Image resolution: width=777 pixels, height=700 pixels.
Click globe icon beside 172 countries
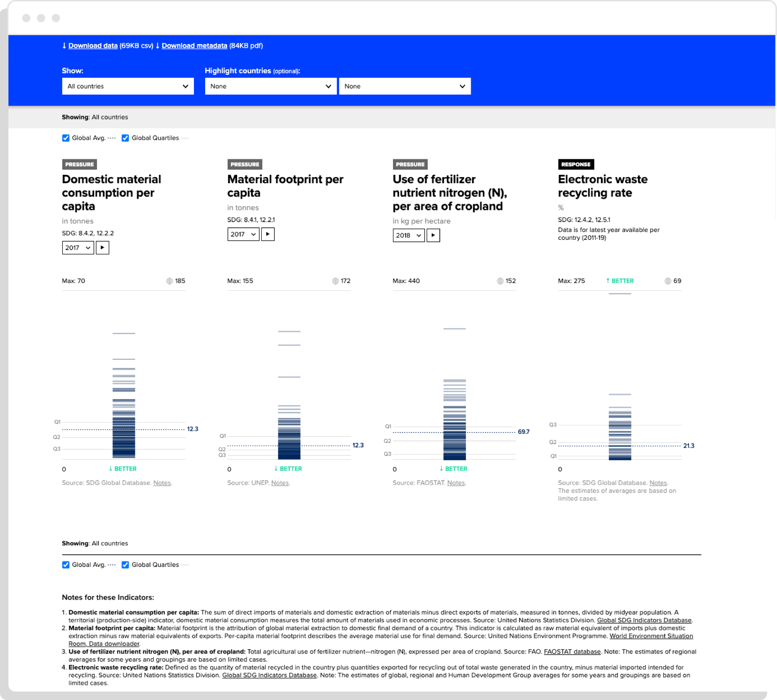[335, 281]
